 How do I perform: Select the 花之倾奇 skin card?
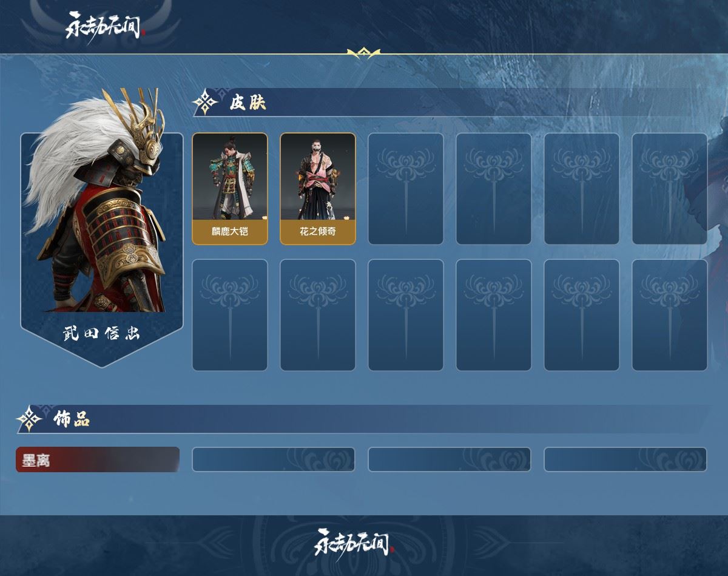[318, 189]
